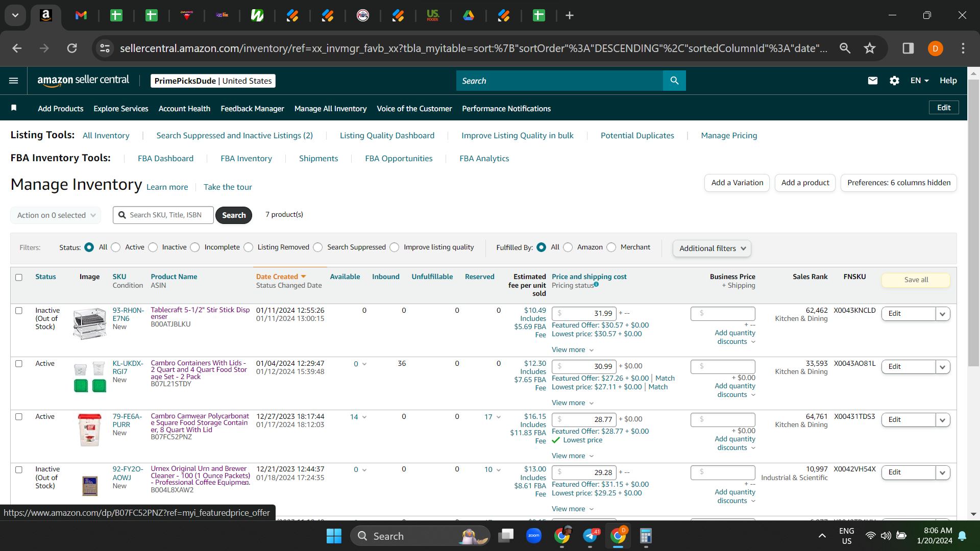The height and width of the screenshot is (551, 980).
Task: Click the Amazon Seller Central logo
Action: pos(83,81)
